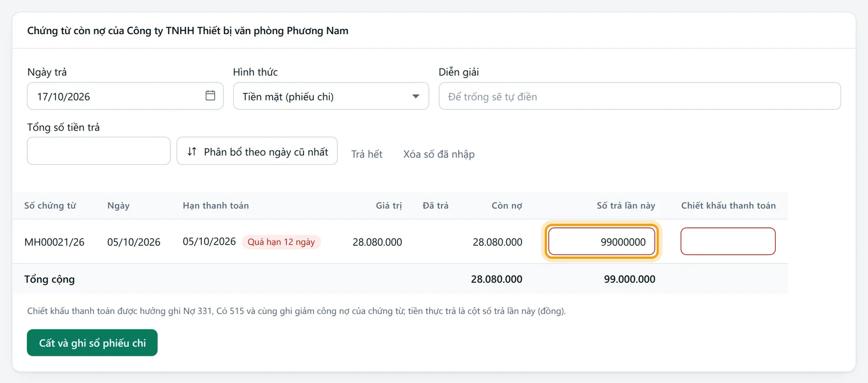The height and width of the screenshot is (383, 868).
Task: Click Số trả lần này column header
Action: (626, 206)
